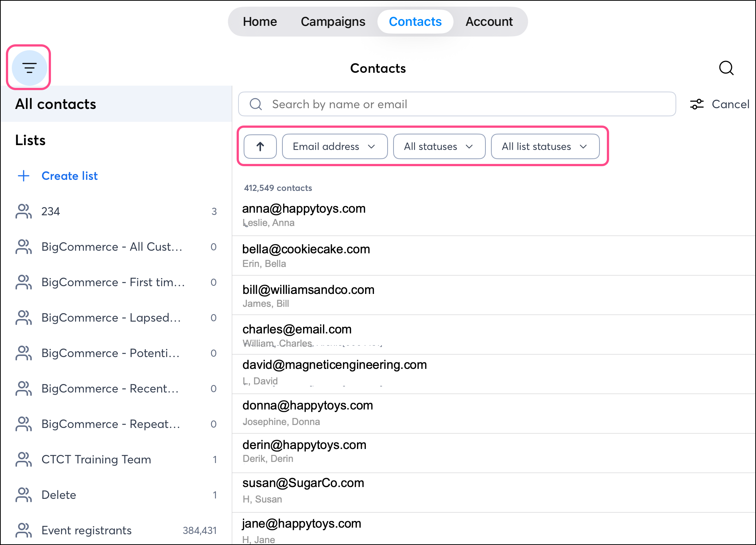Click the Create list link

pos(69,176)
